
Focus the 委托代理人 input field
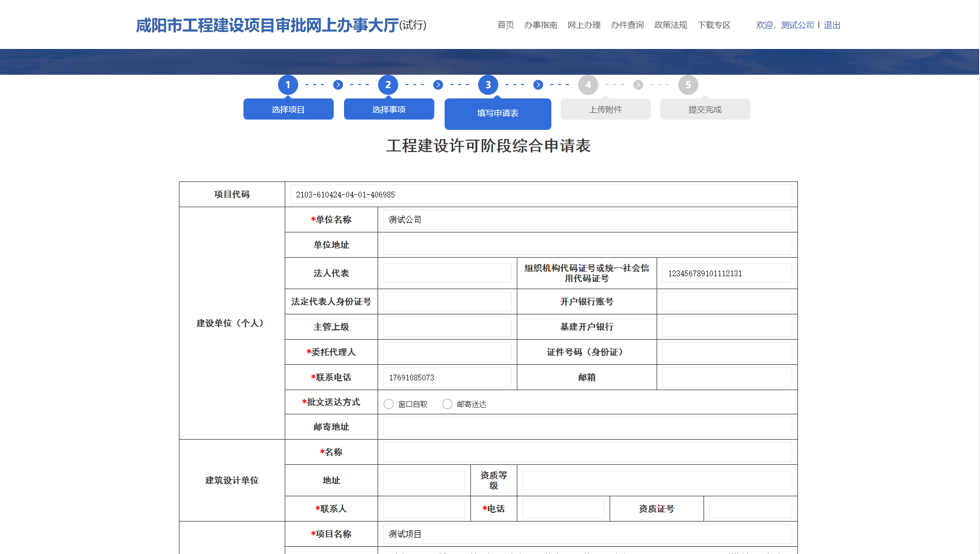pyautogui.click(x=447, y=352)
